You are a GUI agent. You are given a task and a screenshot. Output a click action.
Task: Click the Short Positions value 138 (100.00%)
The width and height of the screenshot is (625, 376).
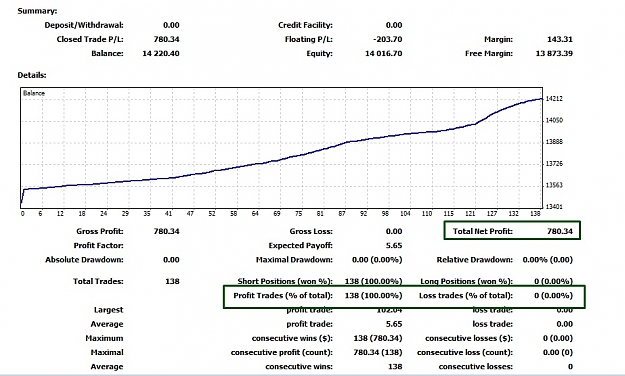373,282
